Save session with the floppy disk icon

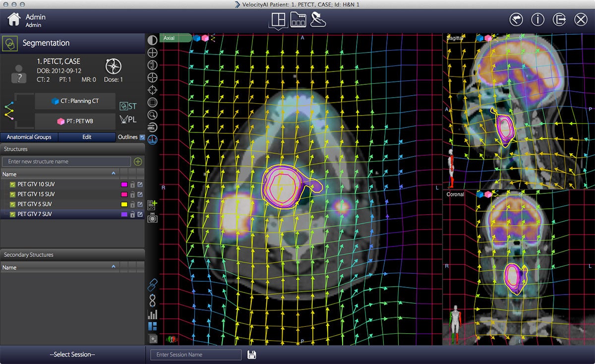tap(251, 355)
